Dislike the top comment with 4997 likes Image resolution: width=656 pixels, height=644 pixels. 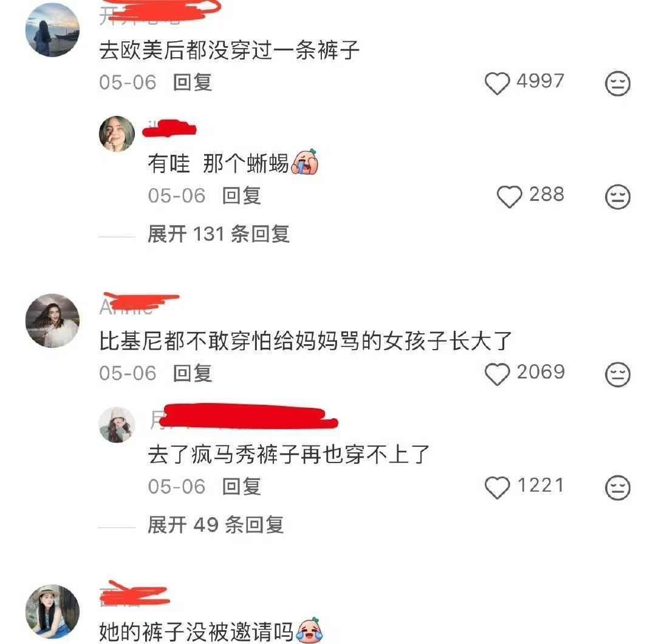(x=618, y=83)
